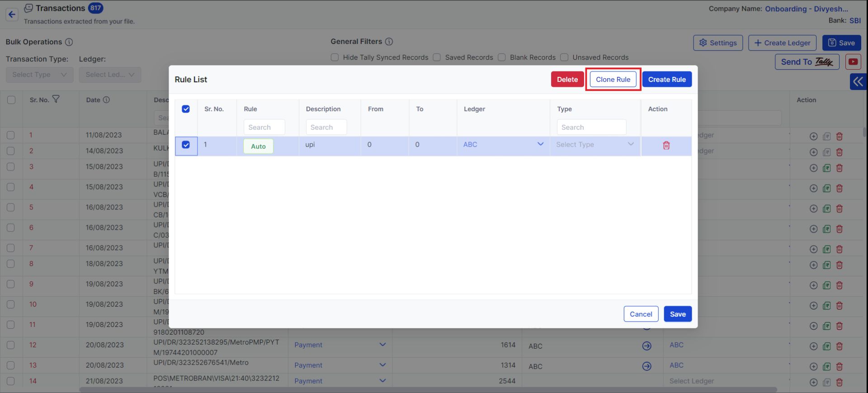
Task: Click Clone Rule button
Action: pyautogui.click(x=613, y=79)
